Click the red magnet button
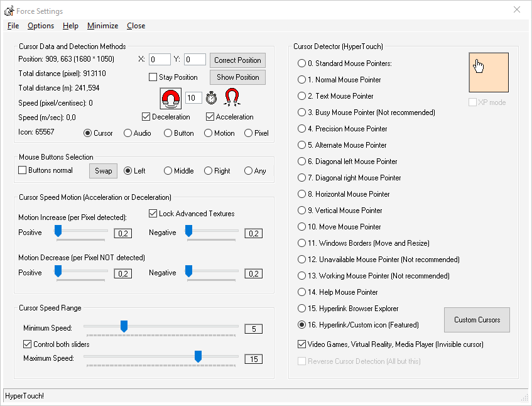The width and height of the screenshot is (532, 406). (x=171, y=99)
